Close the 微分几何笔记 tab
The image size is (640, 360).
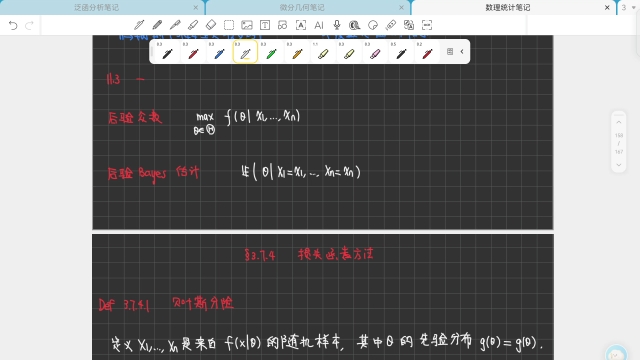(x=401, y=7)
